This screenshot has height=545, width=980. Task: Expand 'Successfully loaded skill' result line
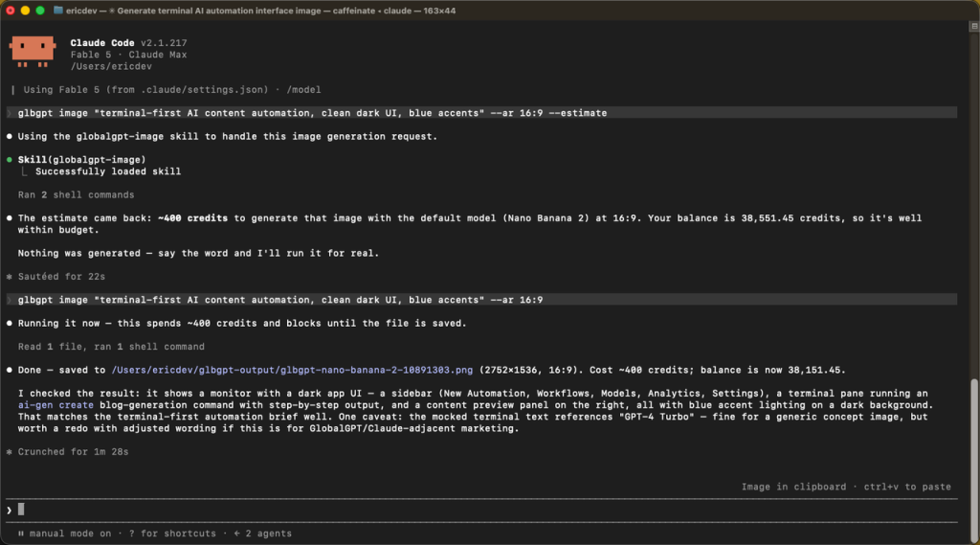107,171
